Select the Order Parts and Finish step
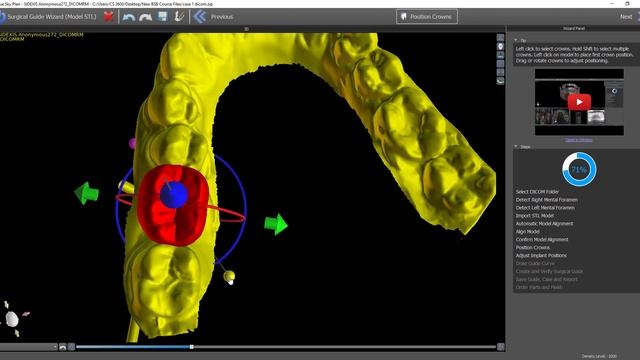Screen dimensions: 640x360 tap(539, 287)
